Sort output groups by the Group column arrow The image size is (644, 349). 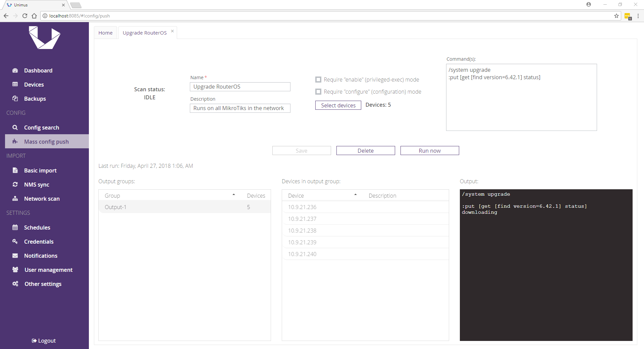(234, 195)
